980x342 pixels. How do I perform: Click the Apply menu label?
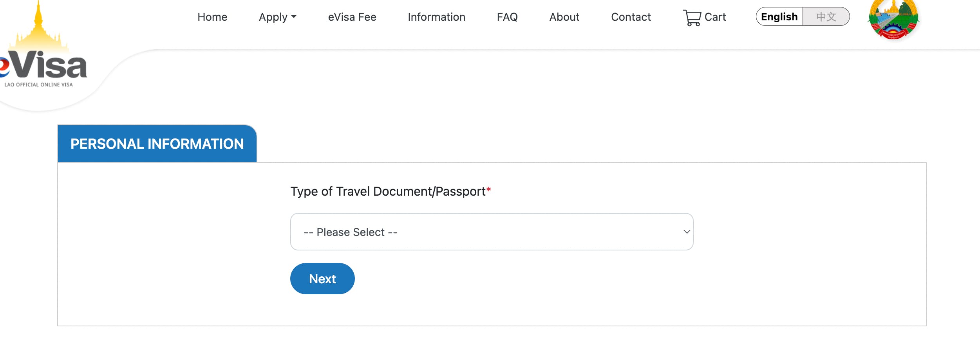coord(273,17)
